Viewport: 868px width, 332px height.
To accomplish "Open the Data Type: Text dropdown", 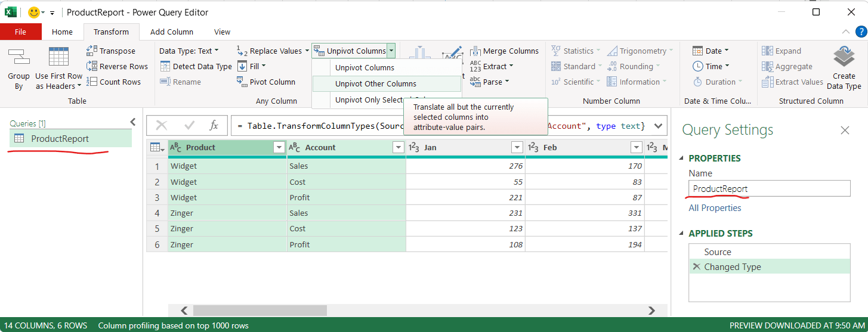I will tap(189, 51).
